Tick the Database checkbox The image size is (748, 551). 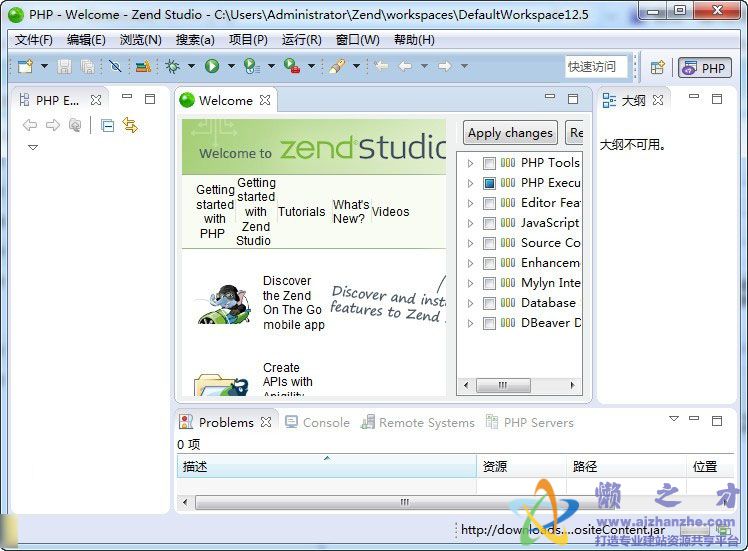click(x=489, y=304)
